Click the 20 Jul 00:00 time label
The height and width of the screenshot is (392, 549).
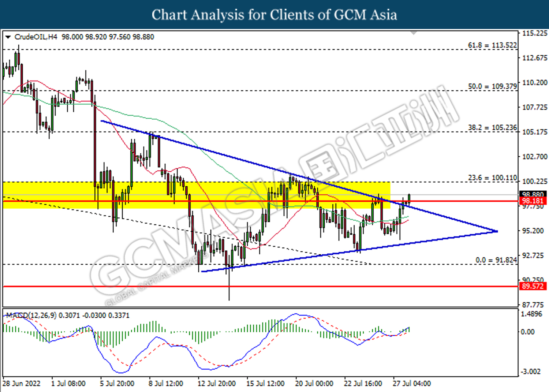tap(314, 384)
